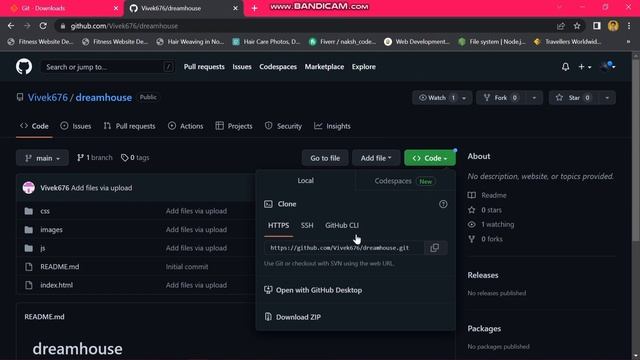Open the css folder
The height and width of the screenshot is (360, 640).
point(45,211)
